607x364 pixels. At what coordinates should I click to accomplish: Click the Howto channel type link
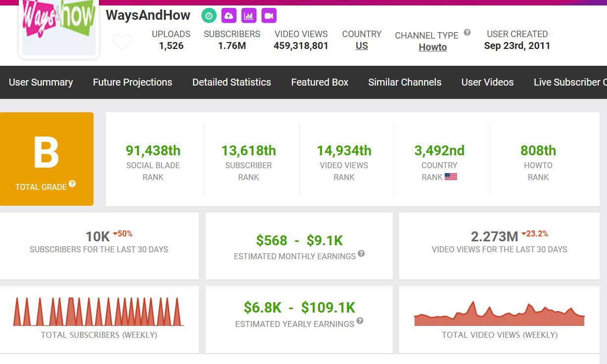432,47
